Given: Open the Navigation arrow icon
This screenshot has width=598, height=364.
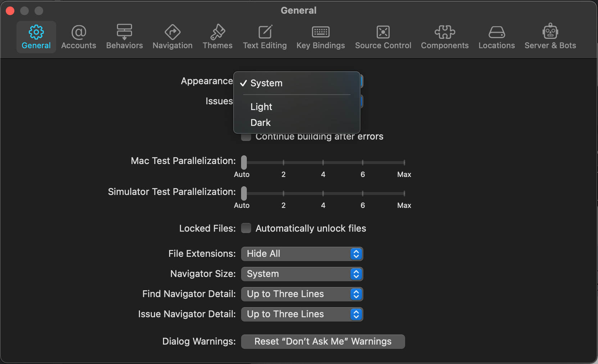Looking at the screenshot, I should 173,32.
